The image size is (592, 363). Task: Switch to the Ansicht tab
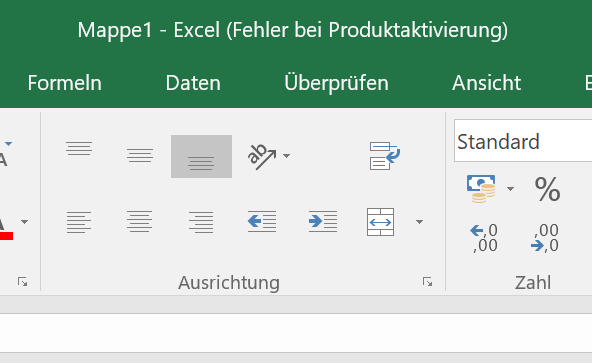tap(486, 83)
